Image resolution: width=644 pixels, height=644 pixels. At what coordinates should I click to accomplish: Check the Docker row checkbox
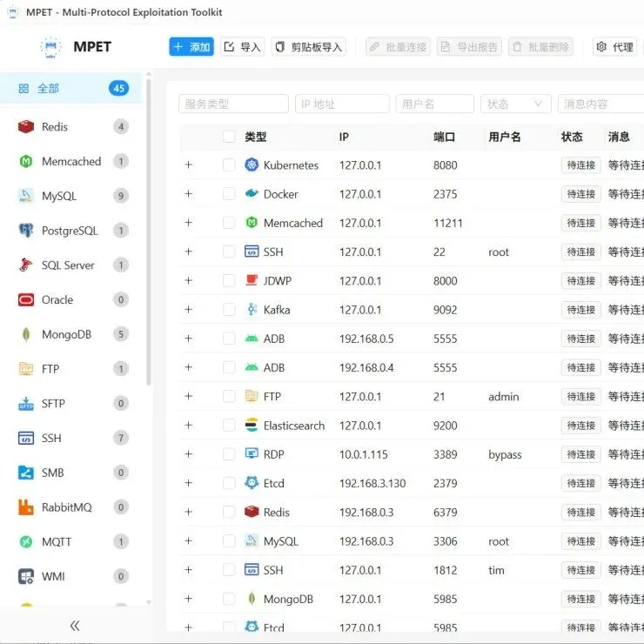[x=229, y=194]
